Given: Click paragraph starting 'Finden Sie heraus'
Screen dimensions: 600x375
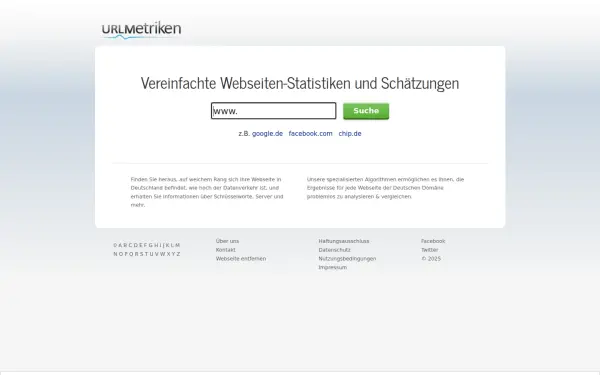Looking at the screenshot, I should (x=207, y=192).
